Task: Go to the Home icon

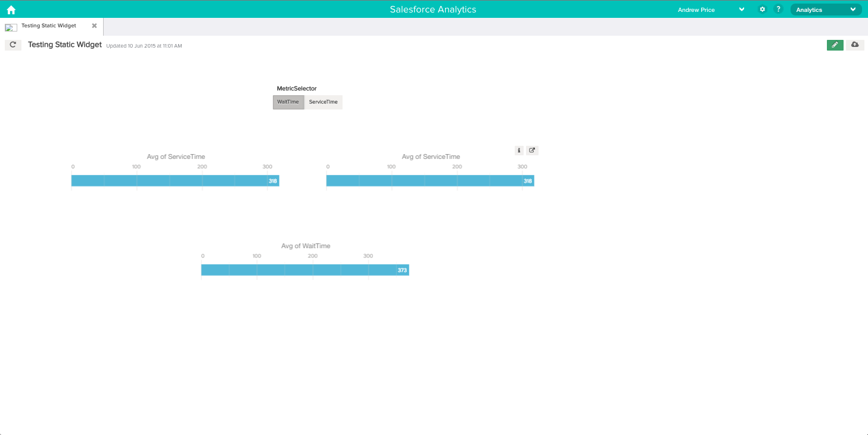Action: [x=11, y=10]
